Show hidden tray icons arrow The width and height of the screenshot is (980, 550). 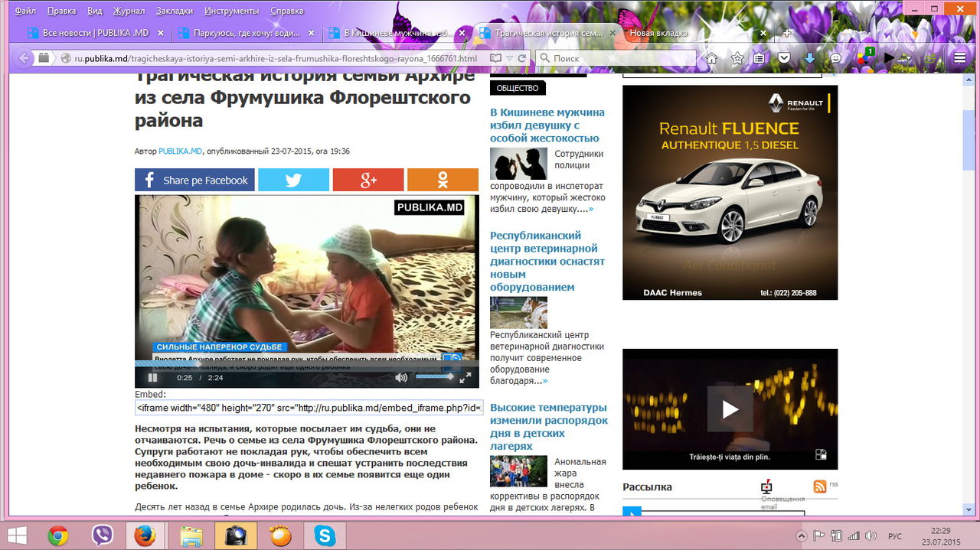click(802, 535)
